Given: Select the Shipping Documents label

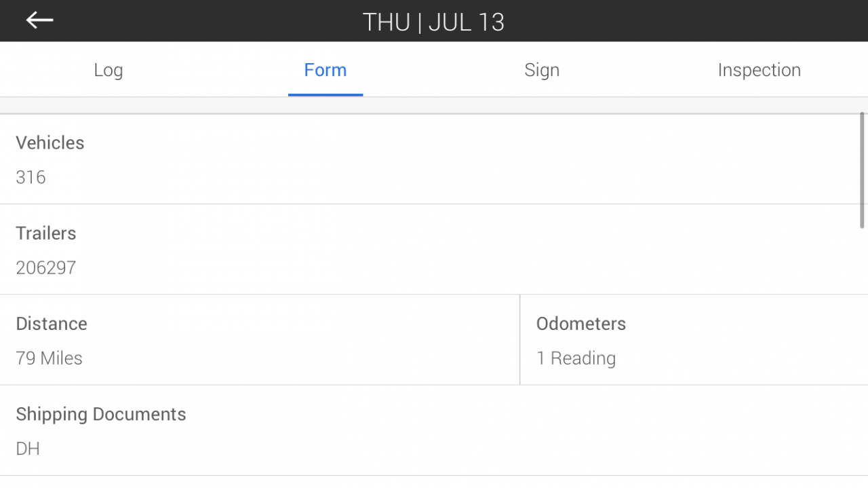Looking at the screenshot, I should coord(101,415).
